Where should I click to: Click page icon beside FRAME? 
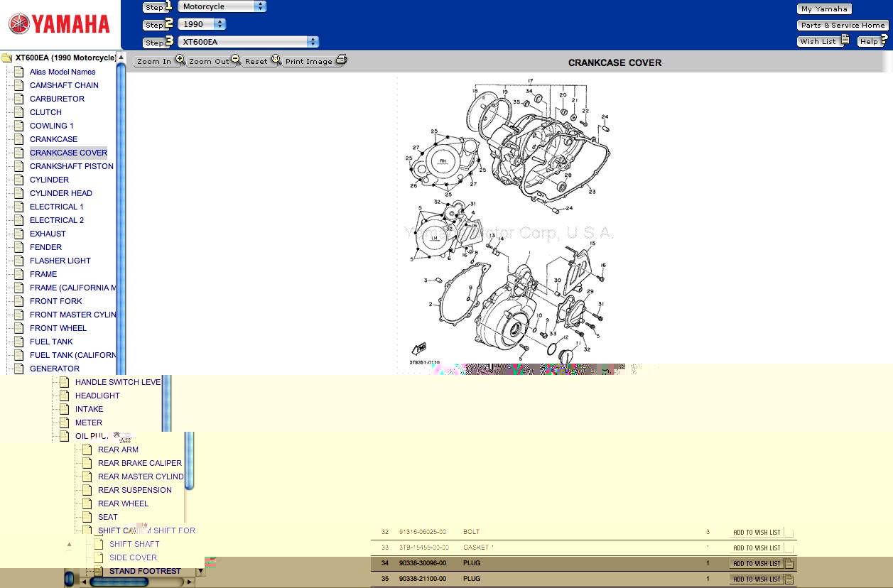[x=19, y=274]
